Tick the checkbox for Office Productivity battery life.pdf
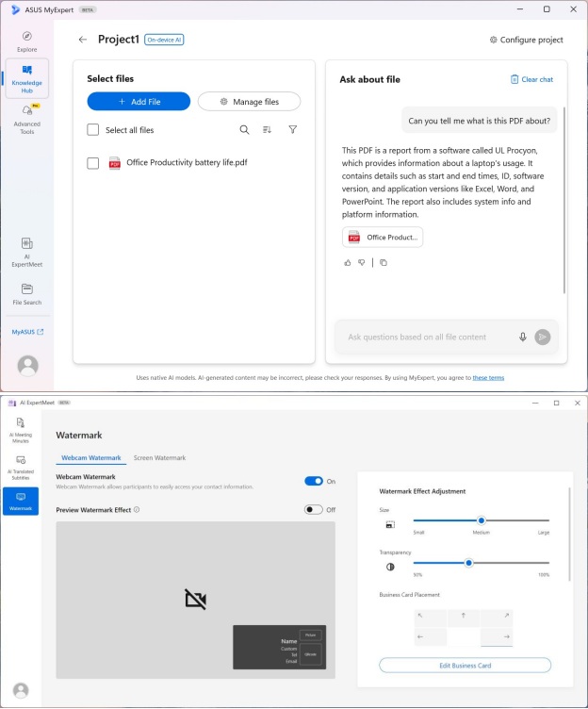The height and width of the screenshot is (709, 588). pos(92,163)
